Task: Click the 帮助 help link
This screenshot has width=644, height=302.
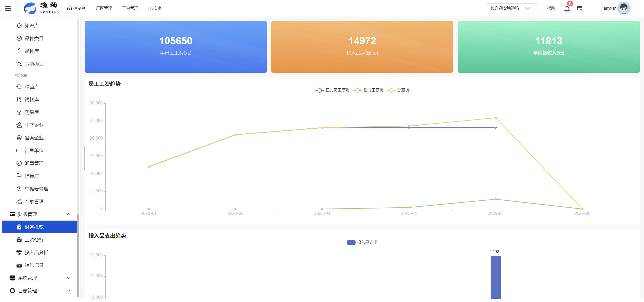Action: 551,8
